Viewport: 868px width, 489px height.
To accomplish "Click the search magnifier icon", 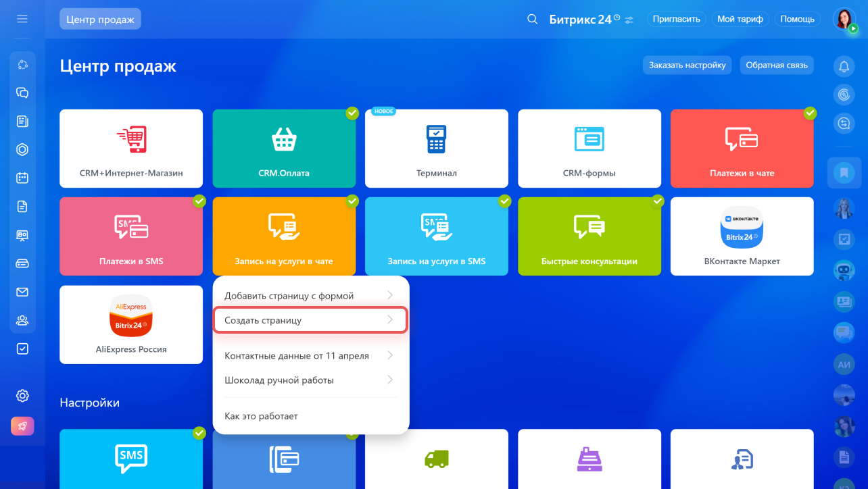I will [x=532, y=19].
